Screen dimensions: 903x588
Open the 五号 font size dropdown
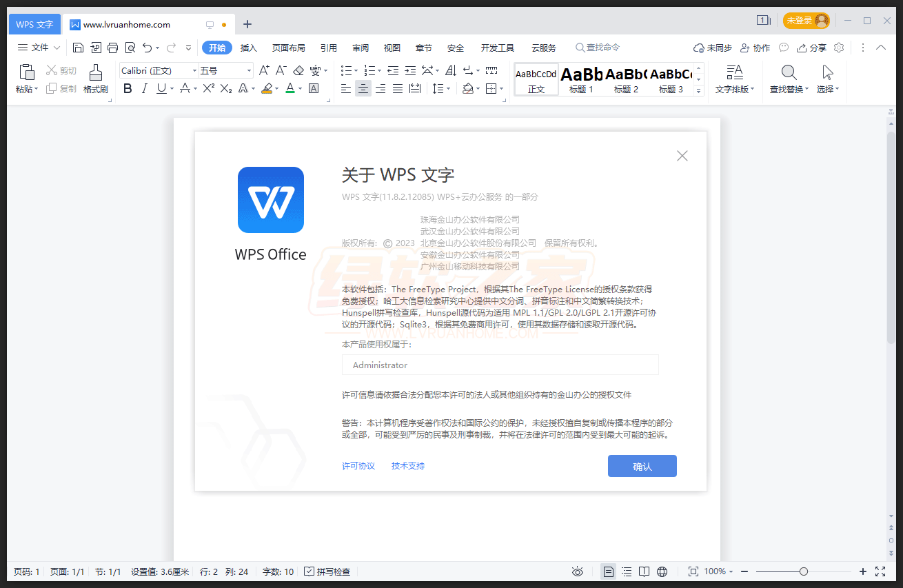pyautogui.click(x=249, y=70)
